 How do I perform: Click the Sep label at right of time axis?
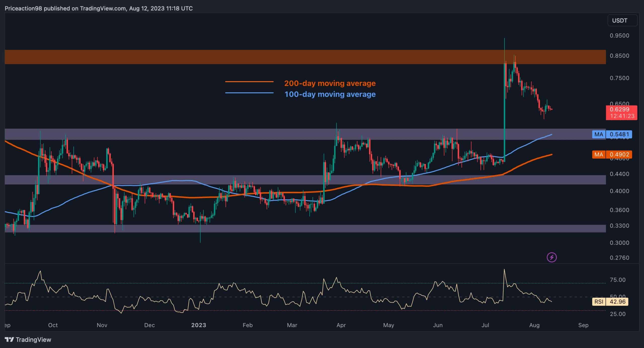[583, 325]
